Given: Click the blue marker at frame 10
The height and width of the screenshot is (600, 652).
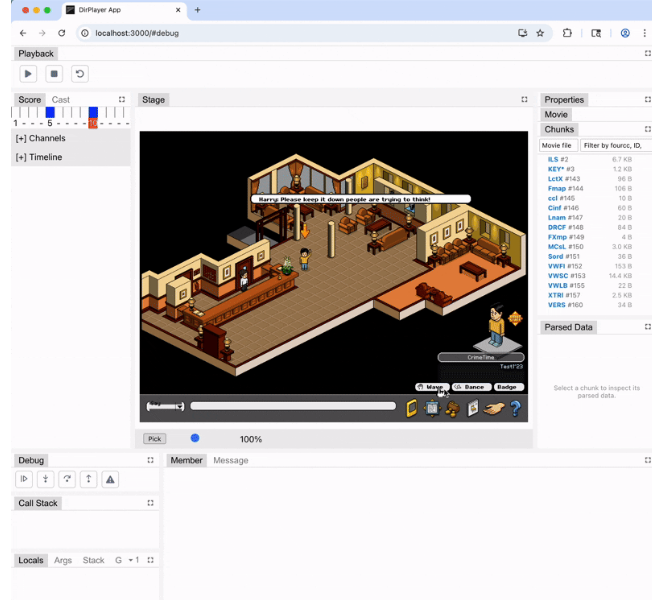Looking at the screenshot, I should 93,112.
